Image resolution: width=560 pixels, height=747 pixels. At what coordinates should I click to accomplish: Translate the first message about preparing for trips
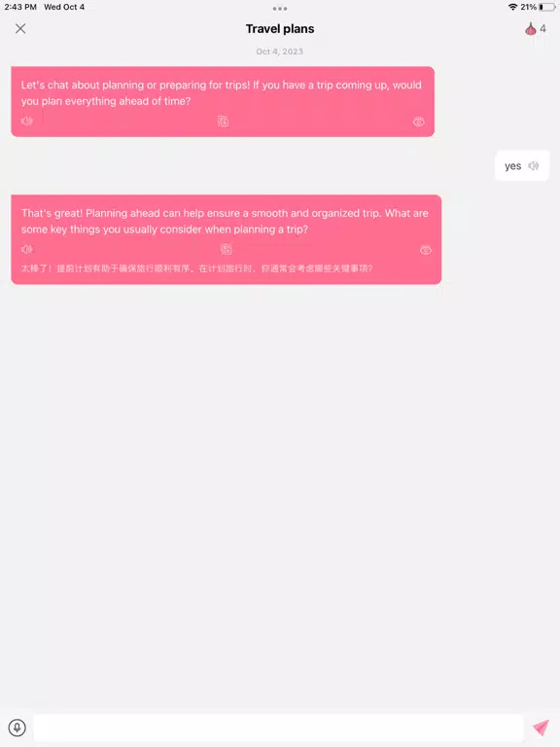click(223, 122)
